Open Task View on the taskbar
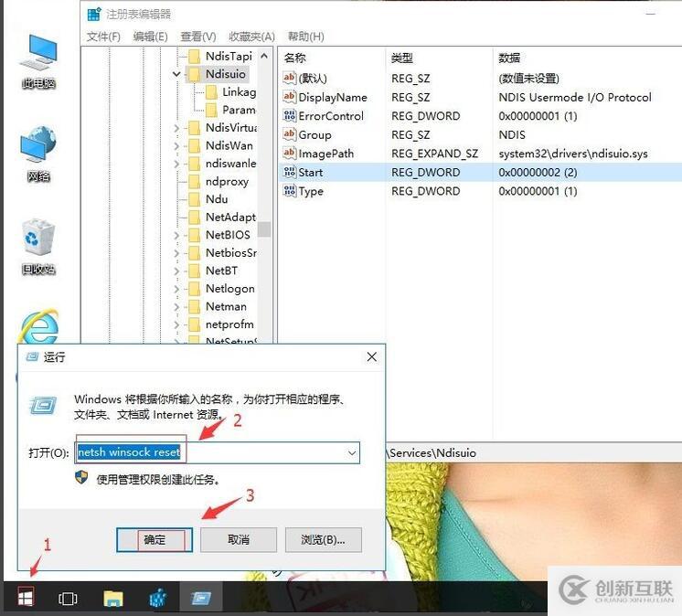The height and width of the screenshot is (616, 682). click(68, 598)
